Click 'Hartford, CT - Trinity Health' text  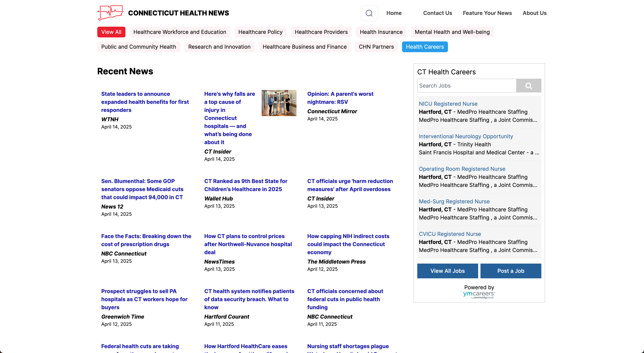[455, 144]
